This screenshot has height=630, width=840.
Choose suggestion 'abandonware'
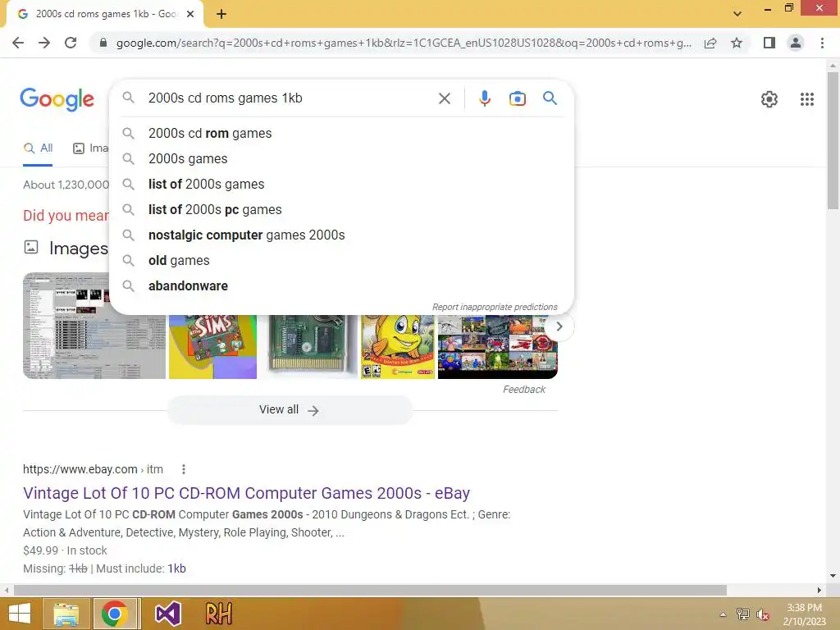pyautogui.click(x=341, y=286)
